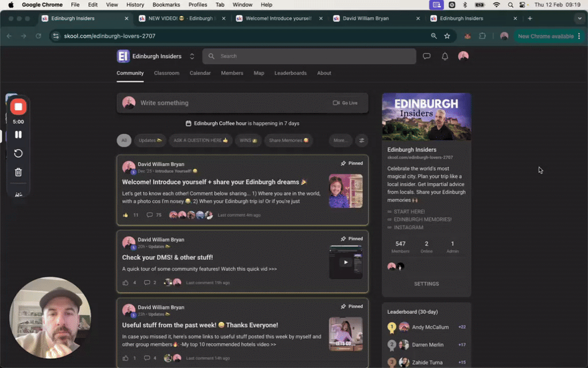Go back with Chrome back arrow
This screenshot has height=368, width=588.
9,36
